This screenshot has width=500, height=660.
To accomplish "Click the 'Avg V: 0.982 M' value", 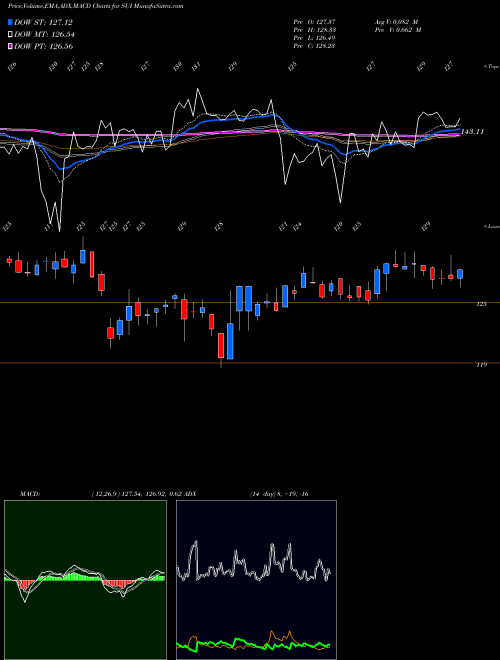I will click(x=397, y=22).
